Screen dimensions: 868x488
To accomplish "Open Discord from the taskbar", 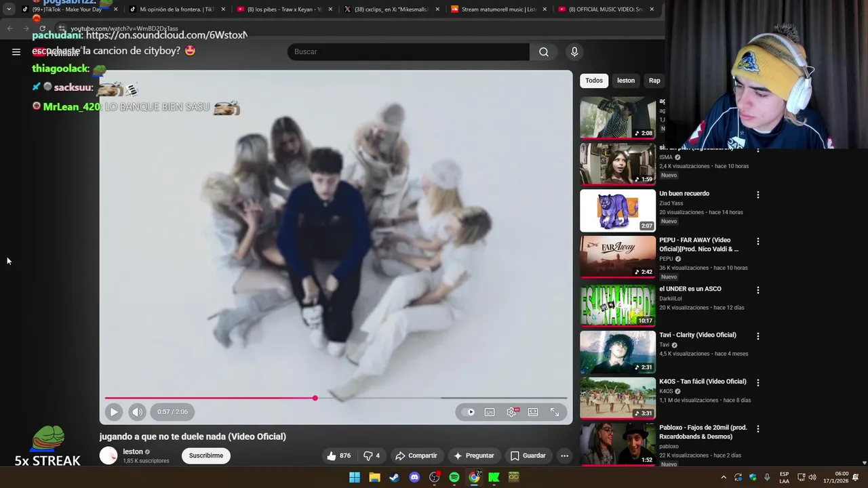I will pyautogui.click(x=414, y=477).
